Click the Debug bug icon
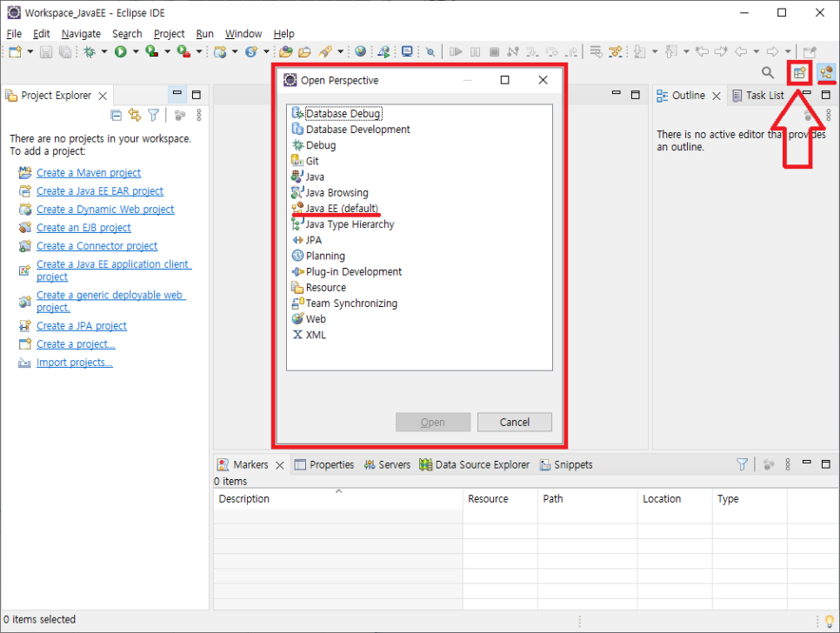 click(x=90, y=52)
